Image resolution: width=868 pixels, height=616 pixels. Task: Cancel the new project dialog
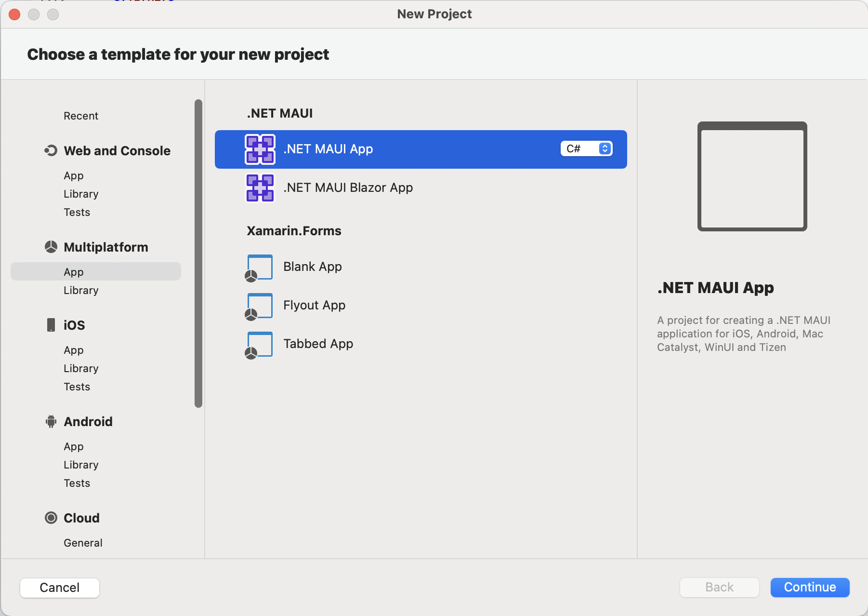(59, 588)
